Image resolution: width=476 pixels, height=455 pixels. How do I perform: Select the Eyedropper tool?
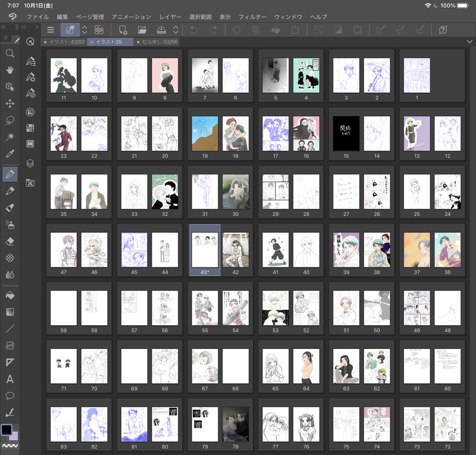click(x=10, y=154)
